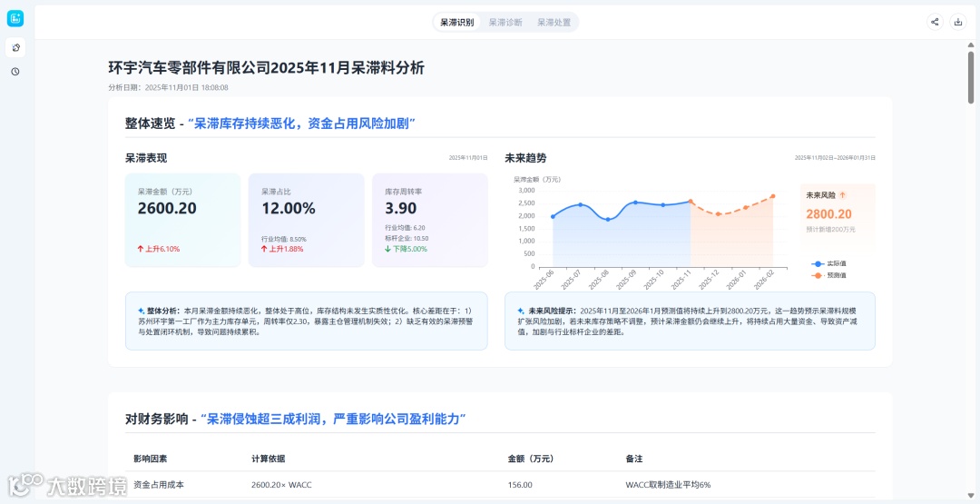Screen dimensions: 980x504
Task: Click 标杆企业: 10.50 text
Action: tap(407, 238)
